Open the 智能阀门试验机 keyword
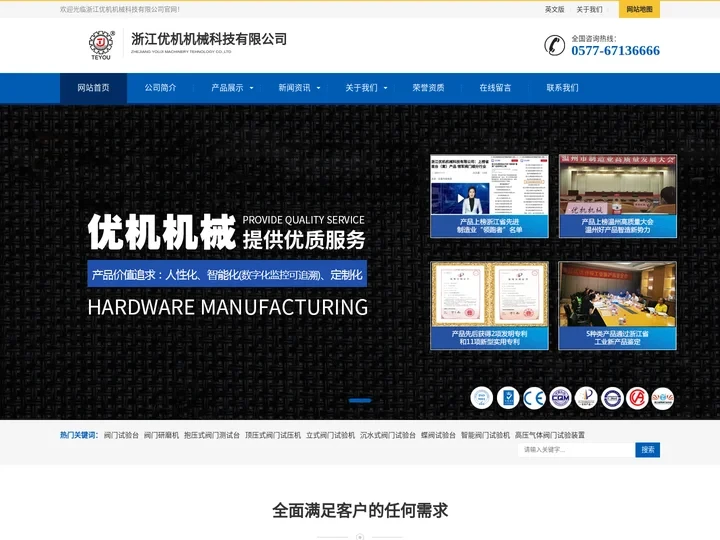Viewport: 720px width, 540px height. (x=485, y=435)
